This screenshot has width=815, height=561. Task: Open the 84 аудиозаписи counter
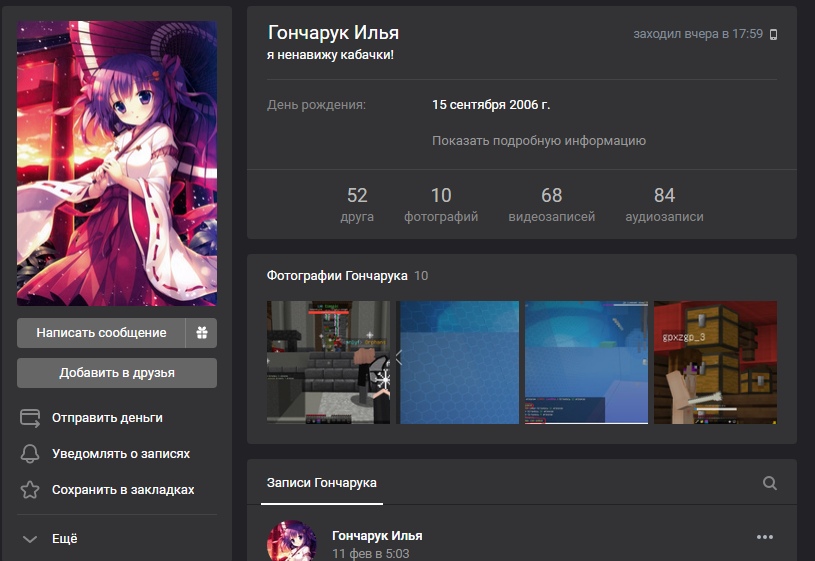[664, 204]
